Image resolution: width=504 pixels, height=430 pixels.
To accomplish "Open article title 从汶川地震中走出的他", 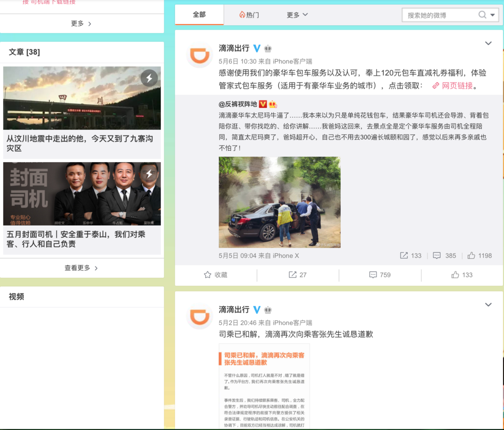I will tap(80, 143).
